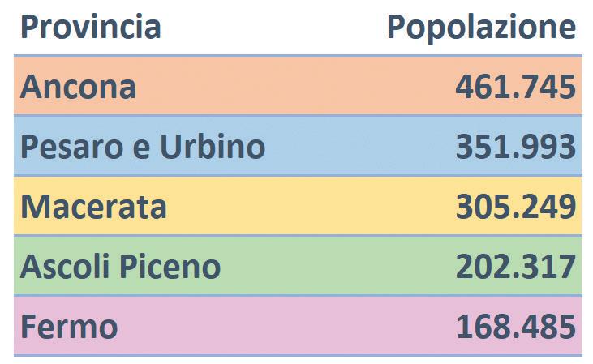
Task: Select the Macerata province cell
Action: (x=92, y=206)
